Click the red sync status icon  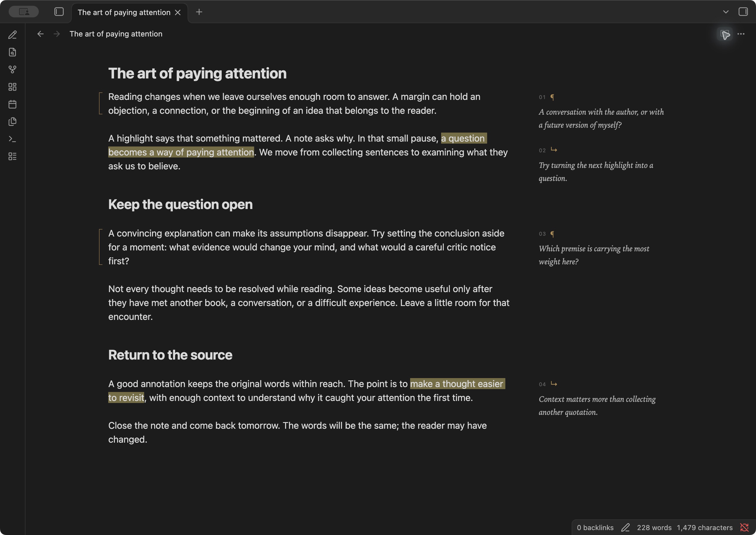[744, 527]
